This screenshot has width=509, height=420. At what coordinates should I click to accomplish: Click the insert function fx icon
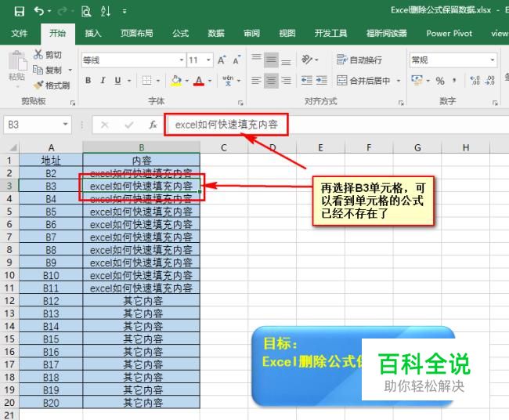point(153,125)
